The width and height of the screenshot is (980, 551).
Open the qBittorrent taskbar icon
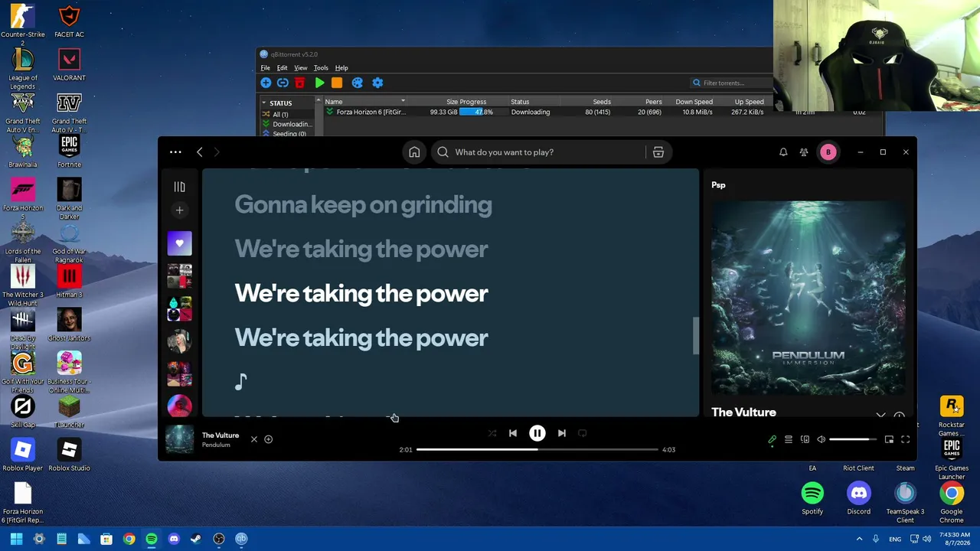pyautogui.click(x=241, y=539)
